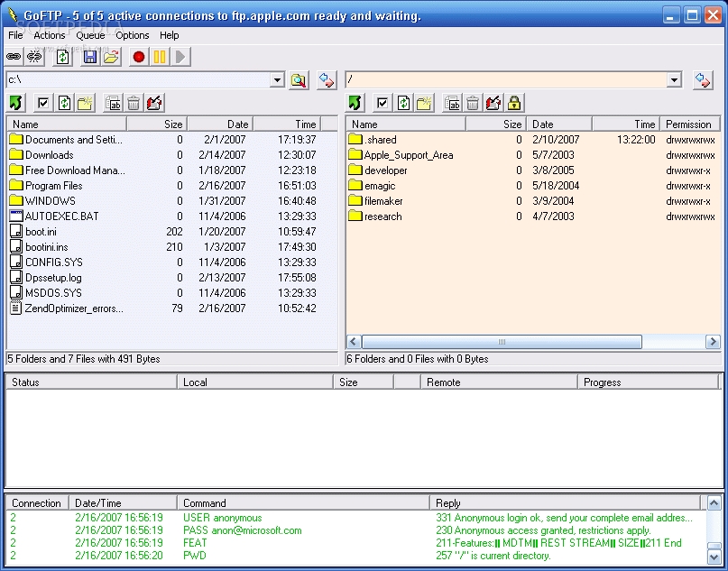Select the MSDOS.SYS file
Viewport: 728px width, 571px height.
(x=53, y=293)
